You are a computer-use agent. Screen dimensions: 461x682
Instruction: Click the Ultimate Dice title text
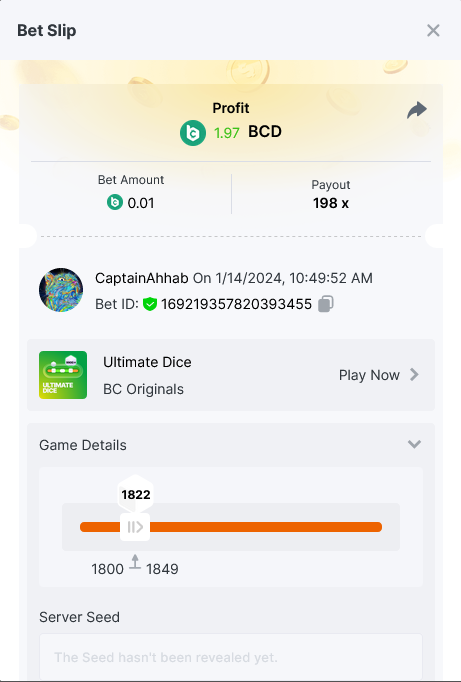tap(147, 362)
